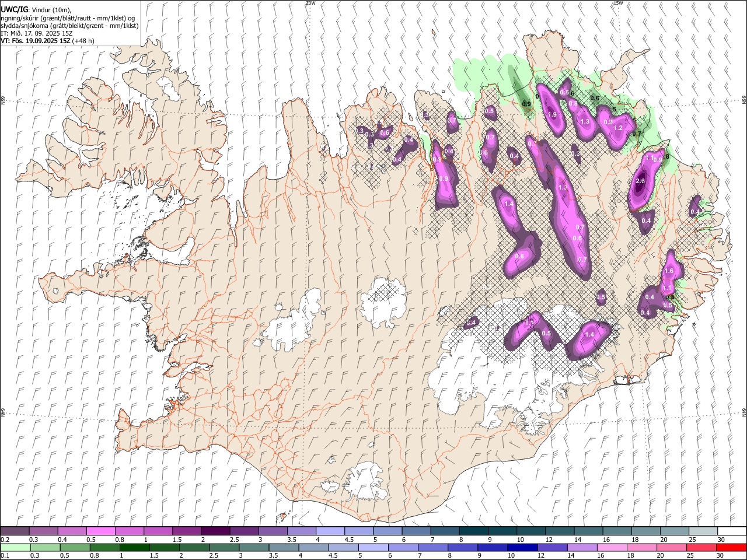Click the 1.9 precipitation value on the map
Viewport: 747px width, 560px height.
coord(551,115)
